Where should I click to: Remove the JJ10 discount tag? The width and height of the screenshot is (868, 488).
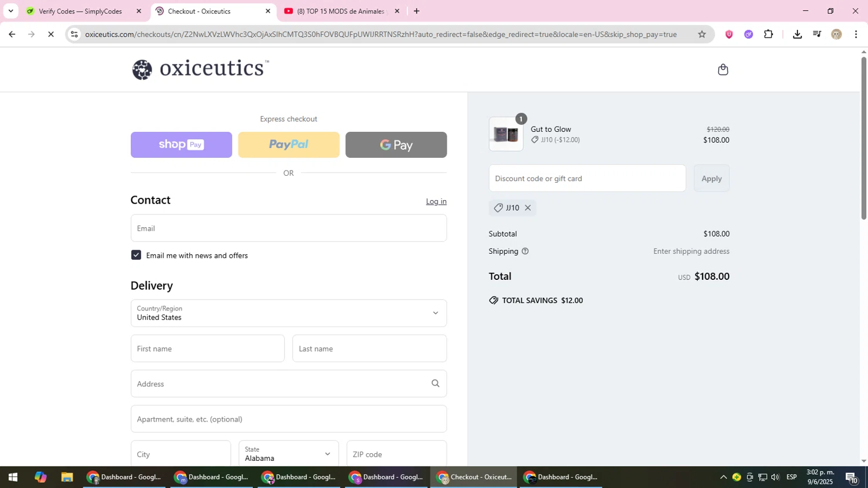(x=528, y=208)
